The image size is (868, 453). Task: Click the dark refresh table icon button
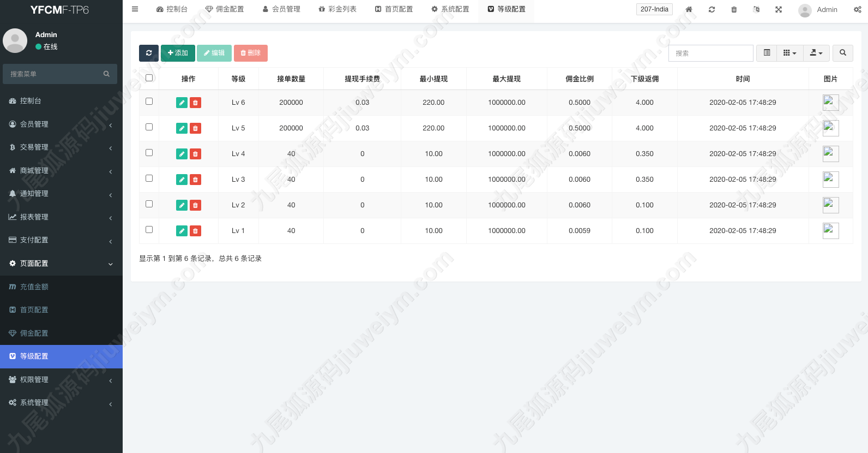[149, 53]
